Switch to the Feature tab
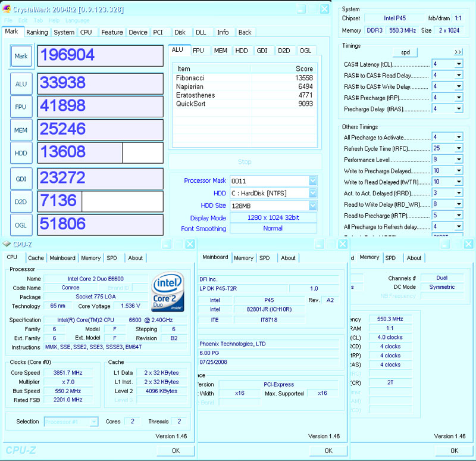The height and width of the screenshot is (461, 476). tap(112, 32)
